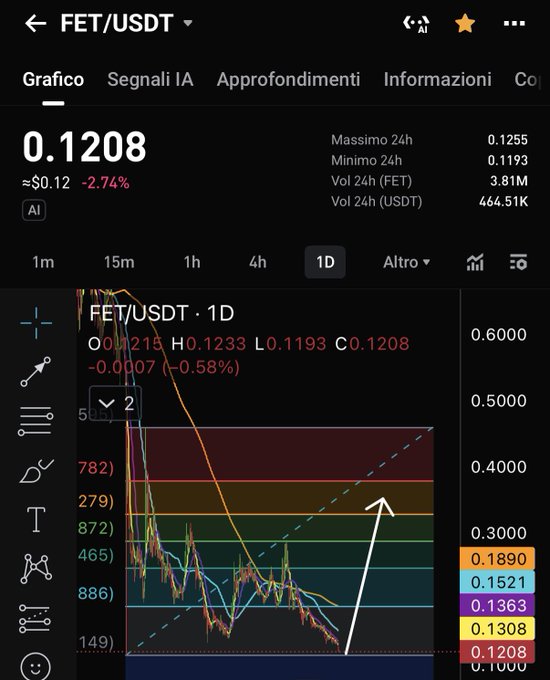Click the 0.6000 price axis label

click(x=499, y=335)
